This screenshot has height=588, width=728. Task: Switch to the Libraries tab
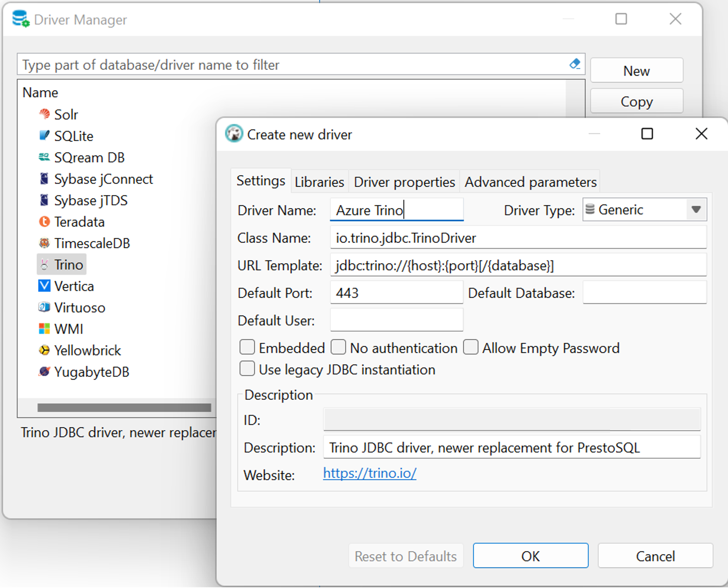click(318, 181)
